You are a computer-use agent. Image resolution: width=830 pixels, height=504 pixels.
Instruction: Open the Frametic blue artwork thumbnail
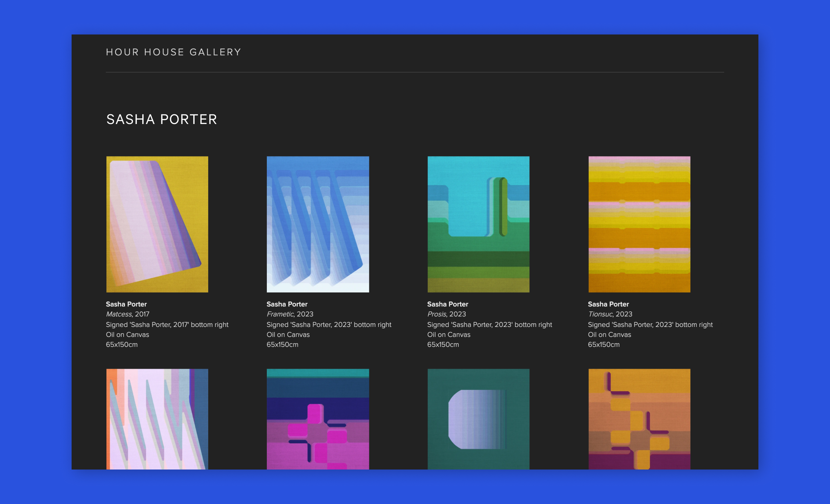coord(318,224)
